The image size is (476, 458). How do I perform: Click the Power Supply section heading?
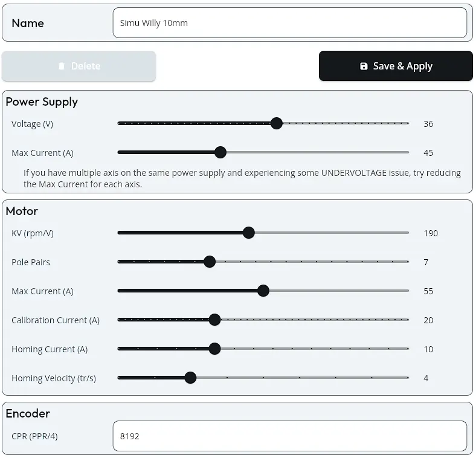[x=42, y=102]
